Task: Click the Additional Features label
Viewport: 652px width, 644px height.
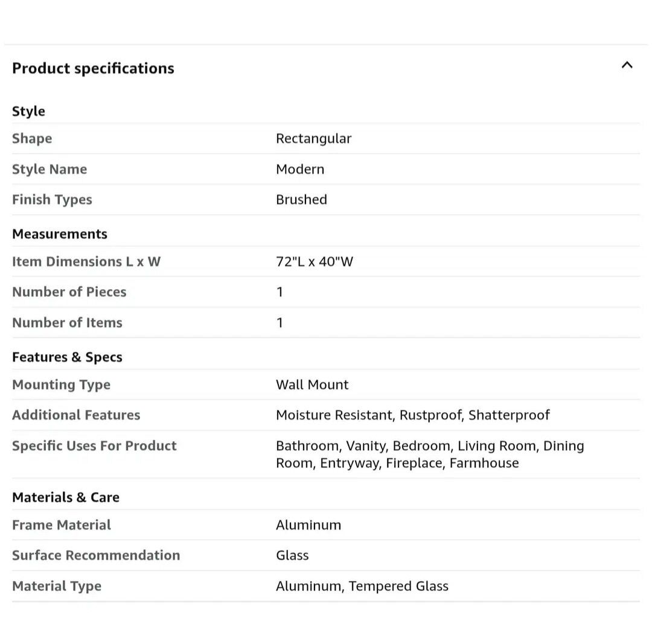Action: pos(76,415)
